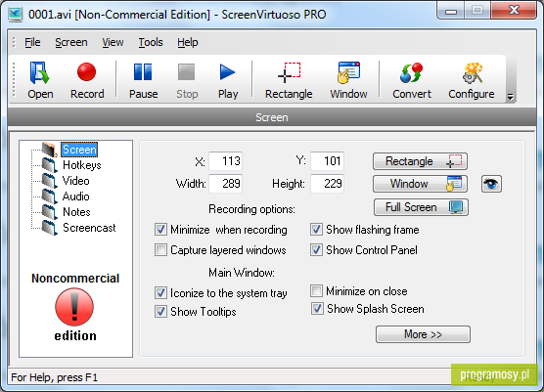Stop recording with the gray Stop icon
544x392 pixels.
tap(187, 80)
